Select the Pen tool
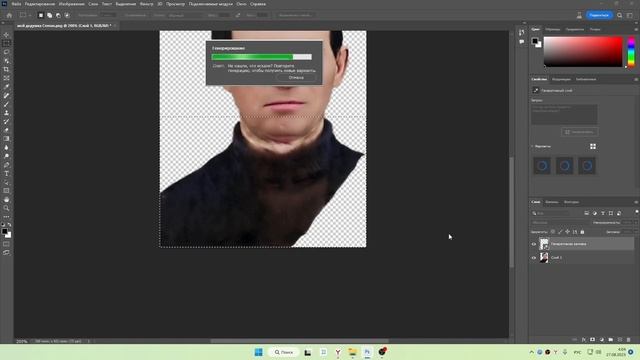Screen dimensions: 640x360 pyautogui.click(x=6, y=165)
